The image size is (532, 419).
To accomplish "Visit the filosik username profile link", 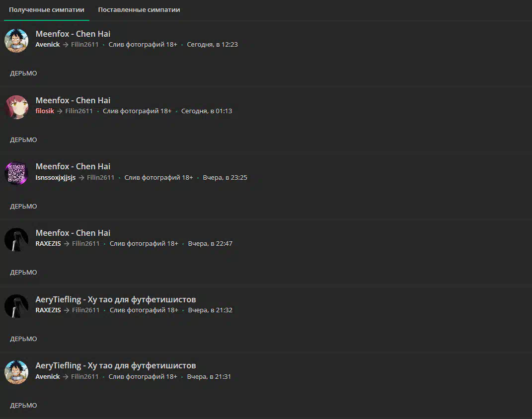I will (x=45, y=111).
